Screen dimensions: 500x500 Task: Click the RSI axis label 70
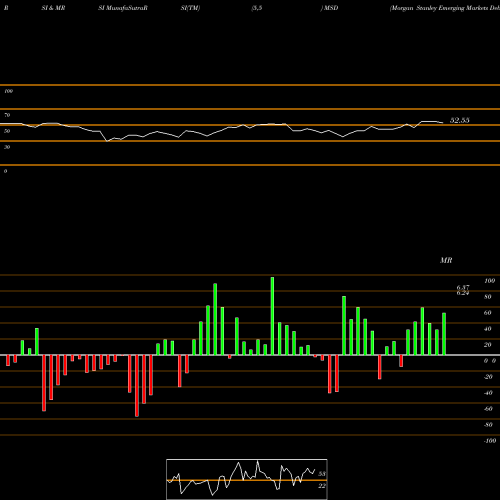(x=7, y=115)
